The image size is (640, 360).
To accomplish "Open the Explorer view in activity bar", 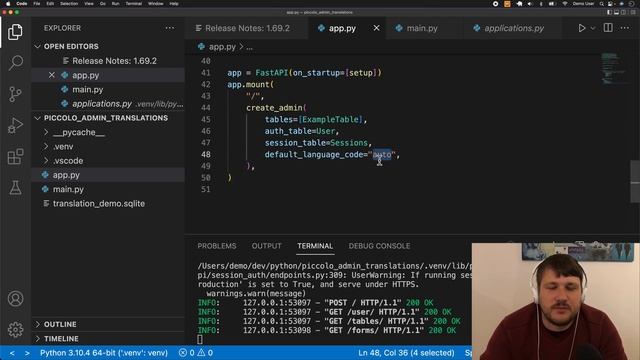I will click(x=15, y=32).
